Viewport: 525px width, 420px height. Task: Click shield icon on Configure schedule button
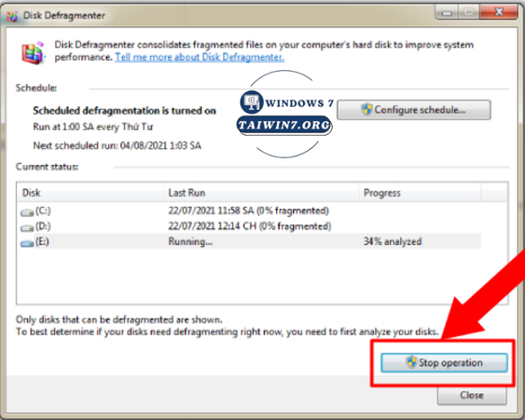pyautogui.click(x=366, y=110)
